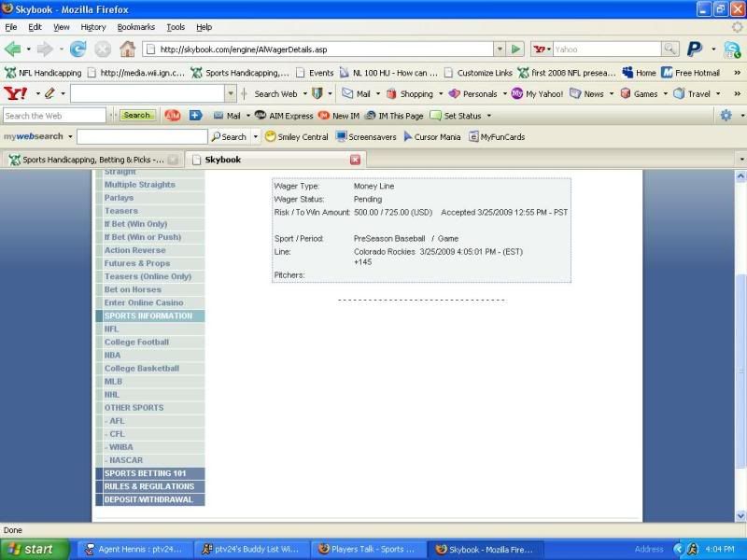This screenshot has height=560, width=747.
Task: Go back with the green Back arrow
Action: (x=12, y=49)
